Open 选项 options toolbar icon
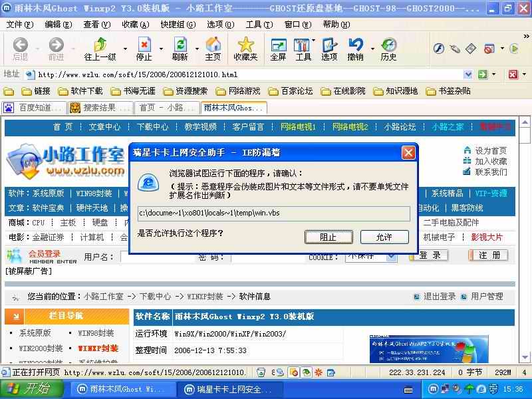Screen dimensions: 532x399 (x=329, y=49)
